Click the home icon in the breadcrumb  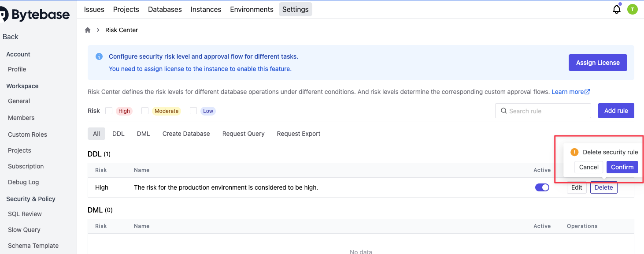(87, 30)
